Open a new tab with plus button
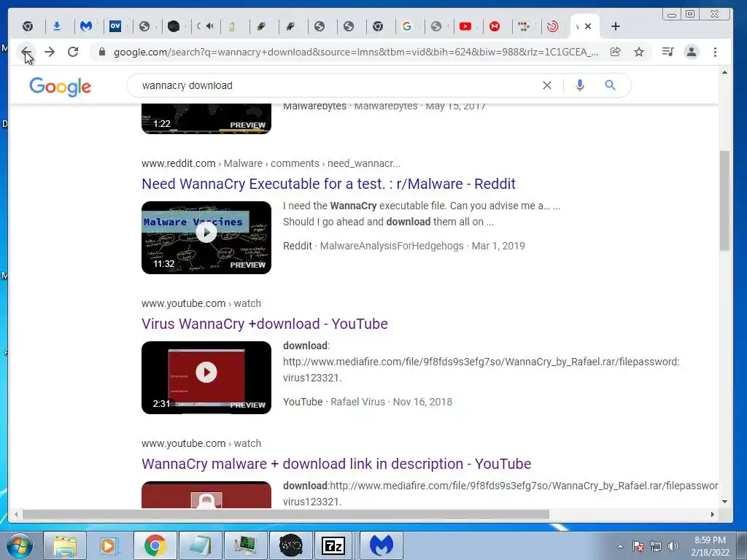Image resolution: width=747 pixels, height=560 pixels. (x=616, y=26)
